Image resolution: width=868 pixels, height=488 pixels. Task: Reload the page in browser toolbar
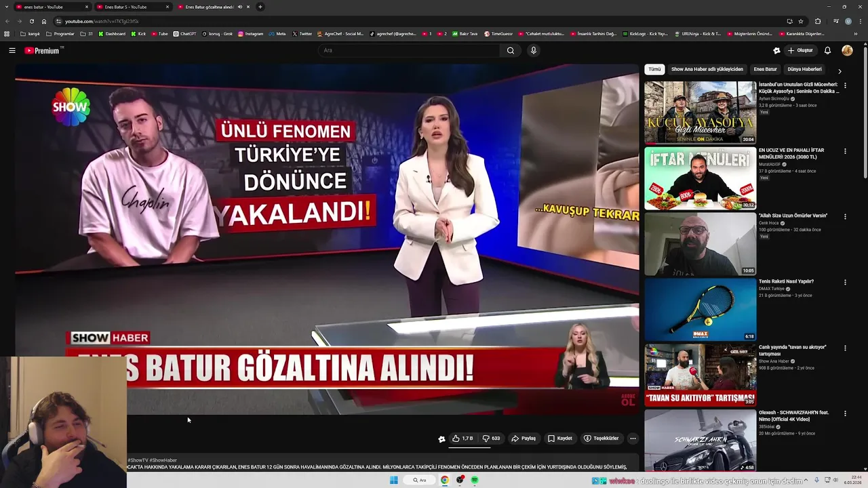pos(31,21)
